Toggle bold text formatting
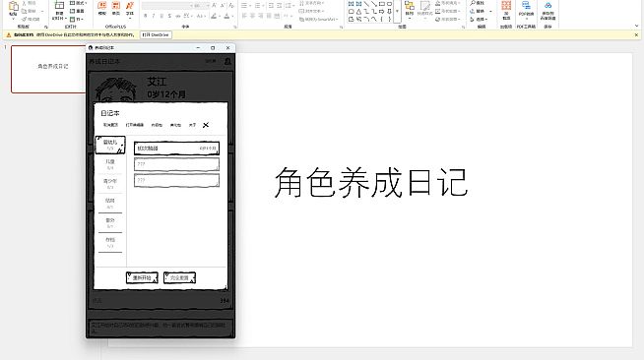 (146, 16)
